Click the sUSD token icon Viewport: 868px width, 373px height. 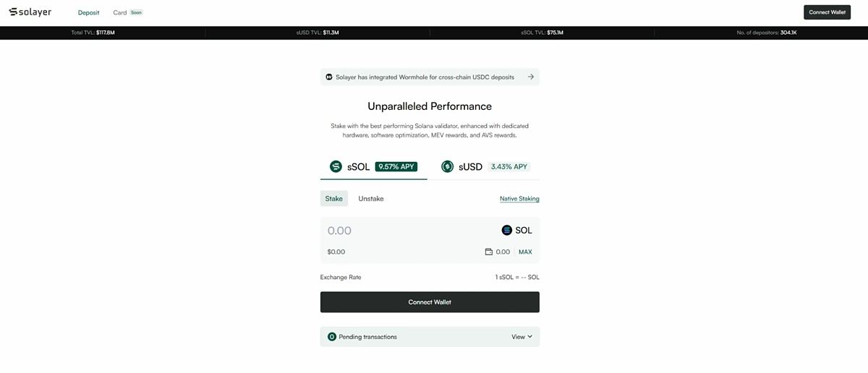click(x=447, y=166)
